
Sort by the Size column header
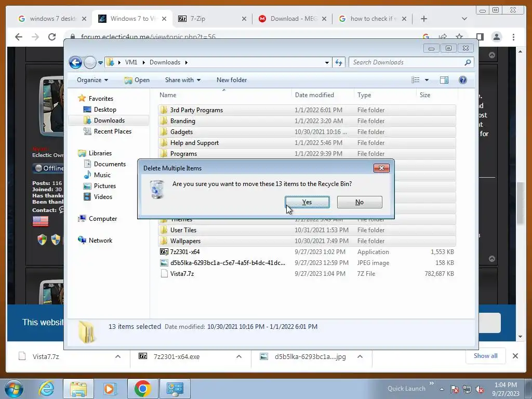click(436, 95)
